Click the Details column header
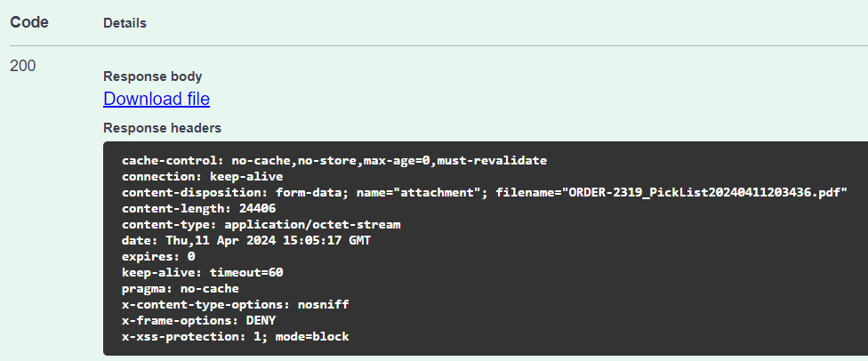 click(125, 23)
